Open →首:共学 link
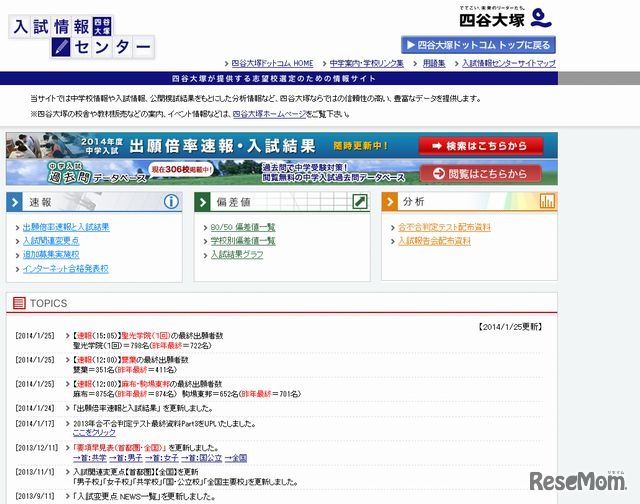This screenshot has height=504, width=640. (89, 458)
